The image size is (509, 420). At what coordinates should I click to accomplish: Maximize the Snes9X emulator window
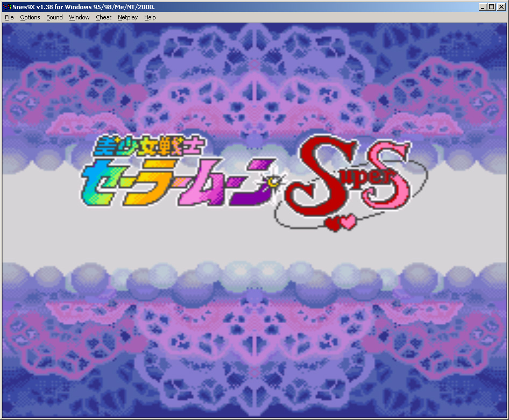(x=491, y=6)
